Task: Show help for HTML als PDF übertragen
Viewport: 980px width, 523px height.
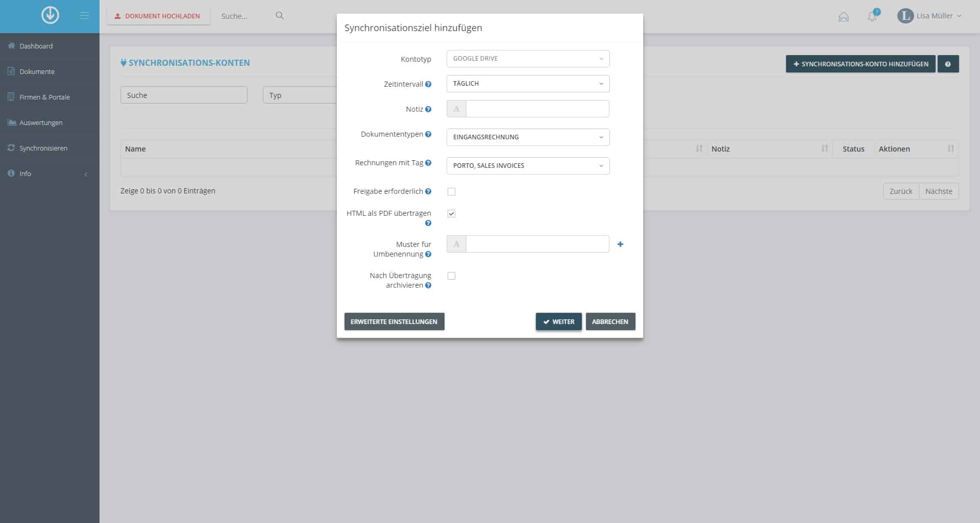Action: pyautogui.click(x=428, y=223)
